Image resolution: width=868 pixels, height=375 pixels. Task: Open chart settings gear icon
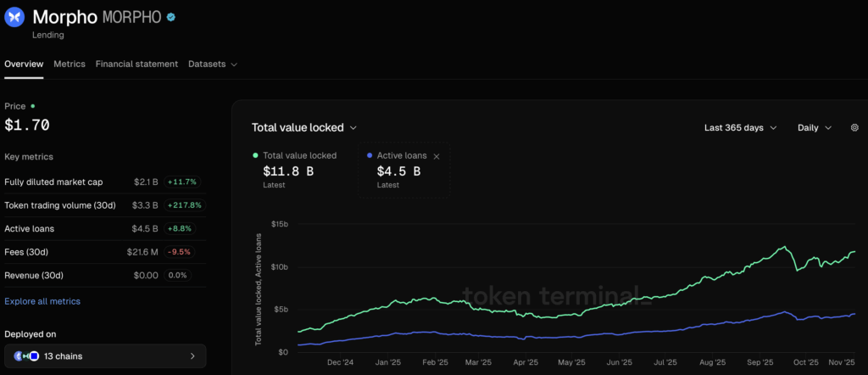[854, 128]
